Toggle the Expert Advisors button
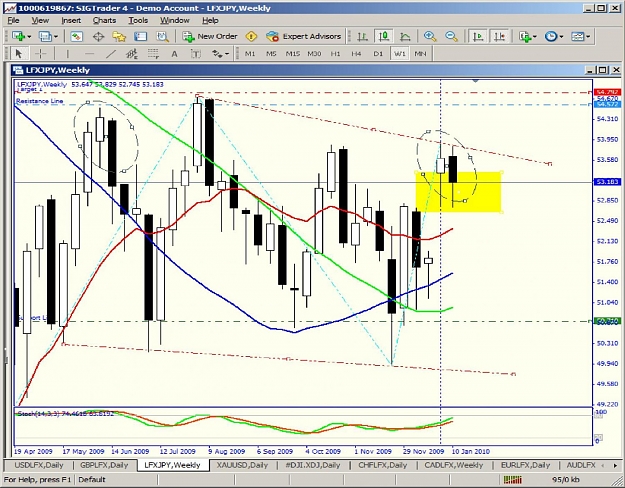The width and height of the screenshot is (625, 488). click(x=304, y=37)
